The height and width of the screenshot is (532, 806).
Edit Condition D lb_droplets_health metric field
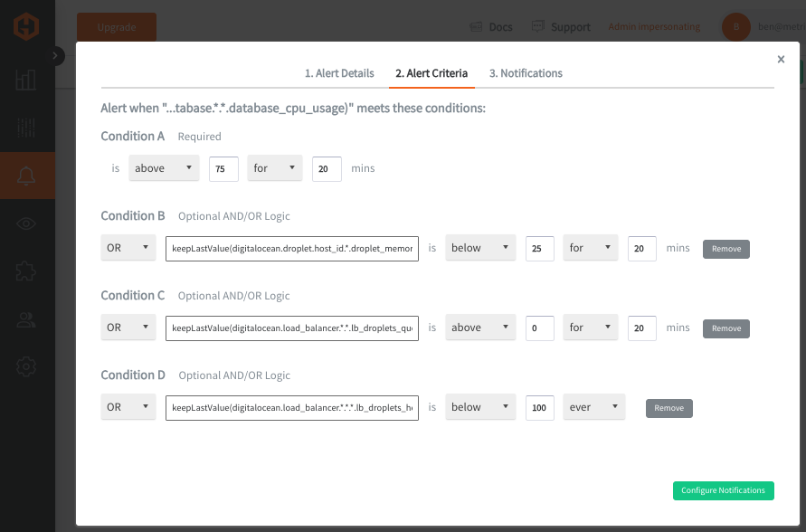pyautogui.click(x=292, y=408)
